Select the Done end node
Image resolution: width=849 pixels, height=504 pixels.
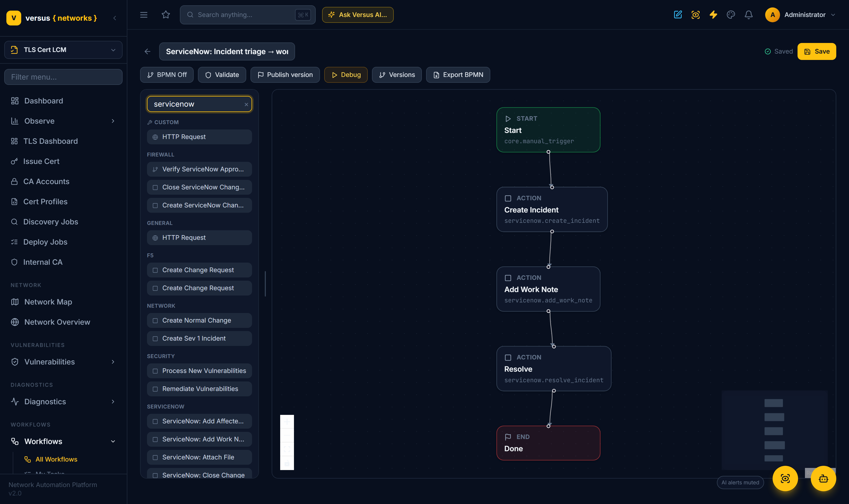point(548,443)
